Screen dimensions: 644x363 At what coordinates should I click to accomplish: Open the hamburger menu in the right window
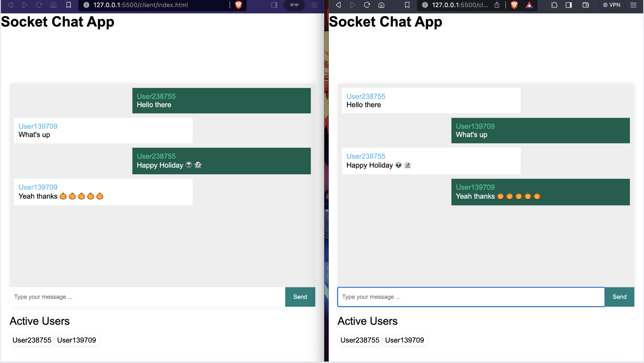(634, 5)
